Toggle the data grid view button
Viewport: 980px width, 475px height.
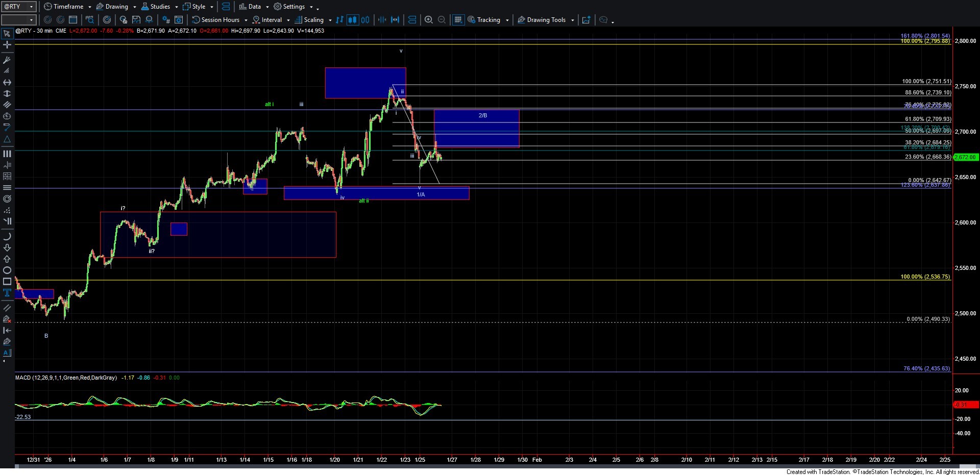pos(458,20)
